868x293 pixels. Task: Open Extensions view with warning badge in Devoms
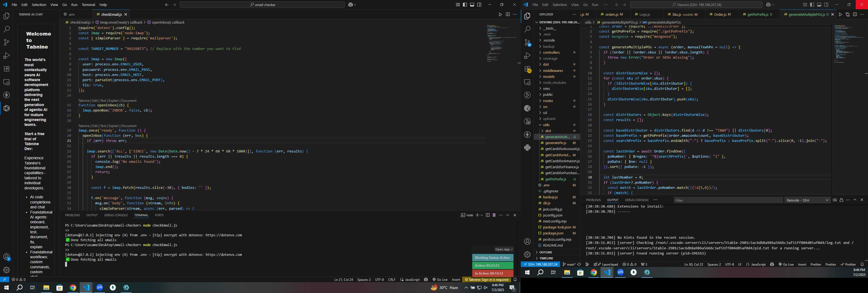coord(527,69)
